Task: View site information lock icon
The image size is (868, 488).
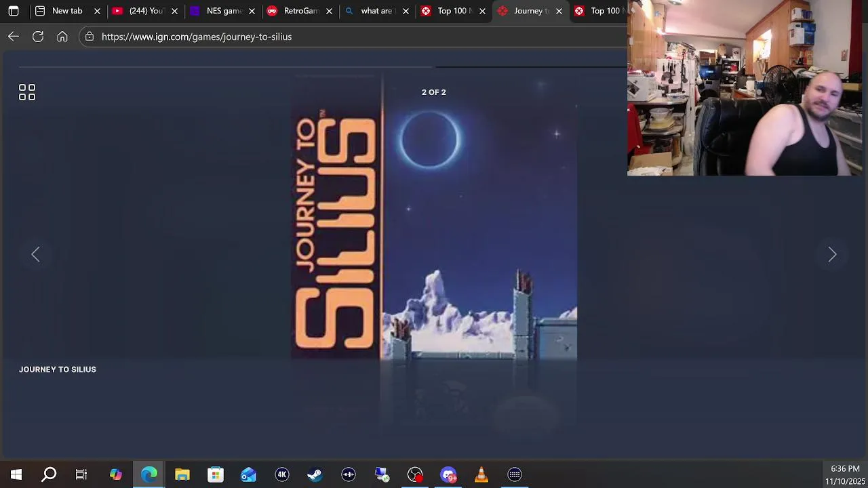Action: (x=90, y=37)
